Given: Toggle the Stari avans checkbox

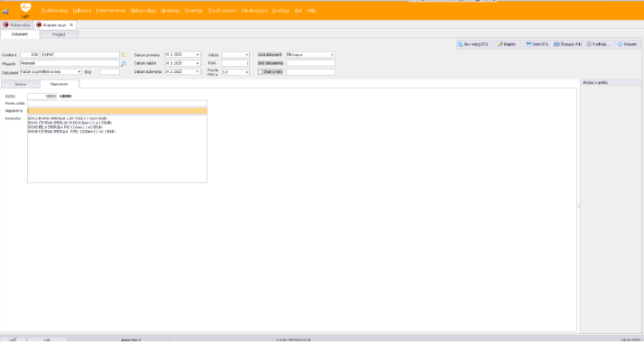Looking at the screenshot, I should pyautogui.click(x=260, y=72).
